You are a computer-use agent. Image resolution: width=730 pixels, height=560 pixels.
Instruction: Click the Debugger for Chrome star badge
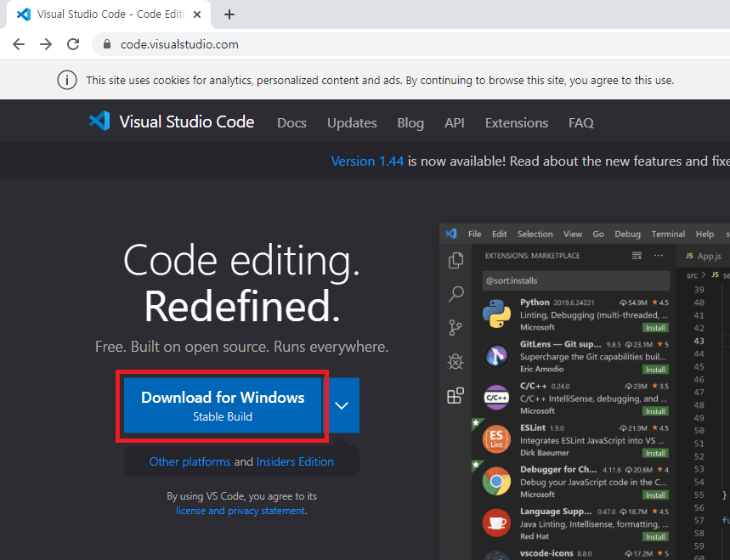click(x=476, y=465)
